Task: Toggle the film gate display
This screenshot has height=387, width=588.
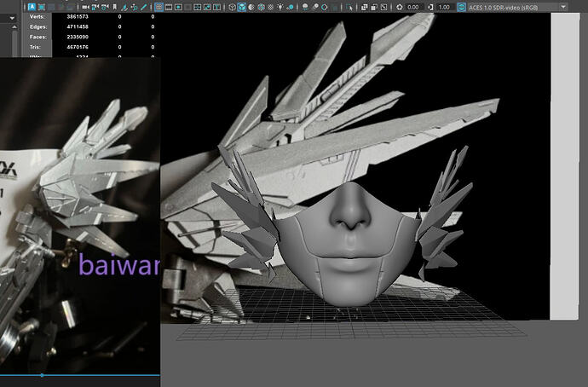Action: pos(169,7)
